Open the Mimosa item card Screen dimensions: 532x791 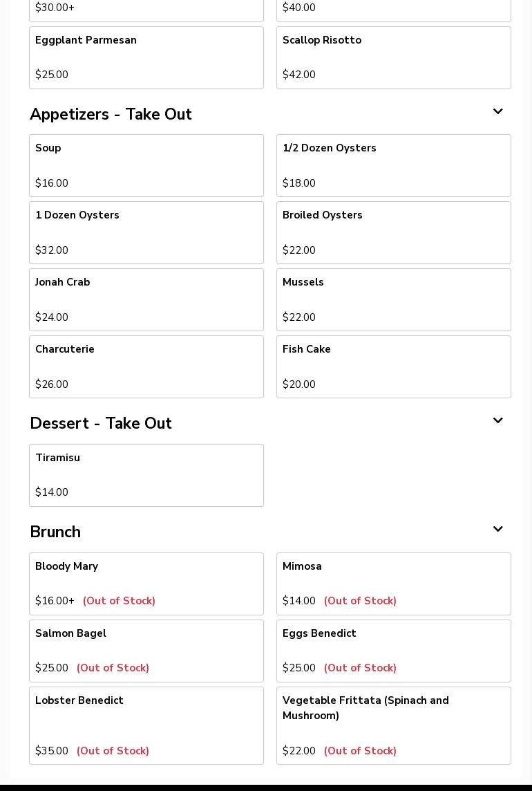(394, 584)
